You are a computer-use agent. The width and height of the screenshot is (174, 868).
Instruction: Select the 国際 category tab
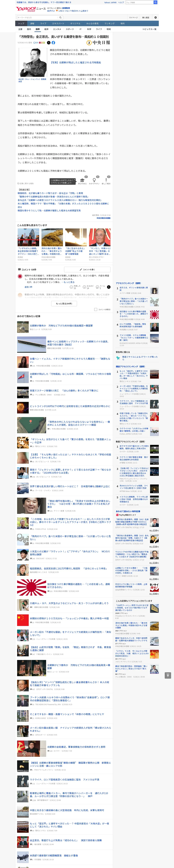click(38, 29)
